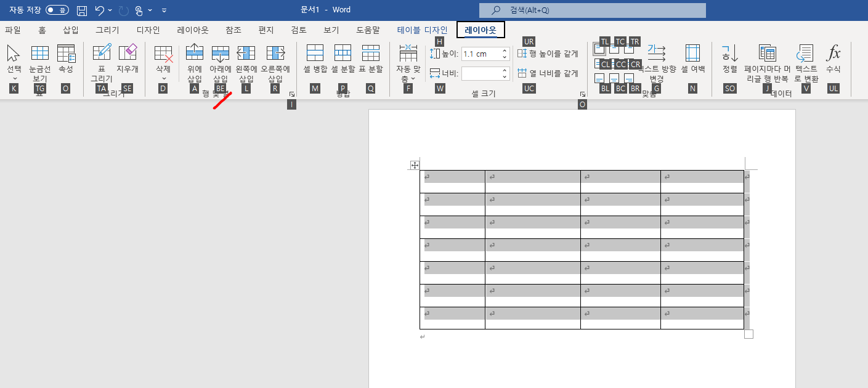Switch to the 검토 (Review) tab
Image resolution: width=868 pixels, height=388 pixels.
[x=299, y=30]
